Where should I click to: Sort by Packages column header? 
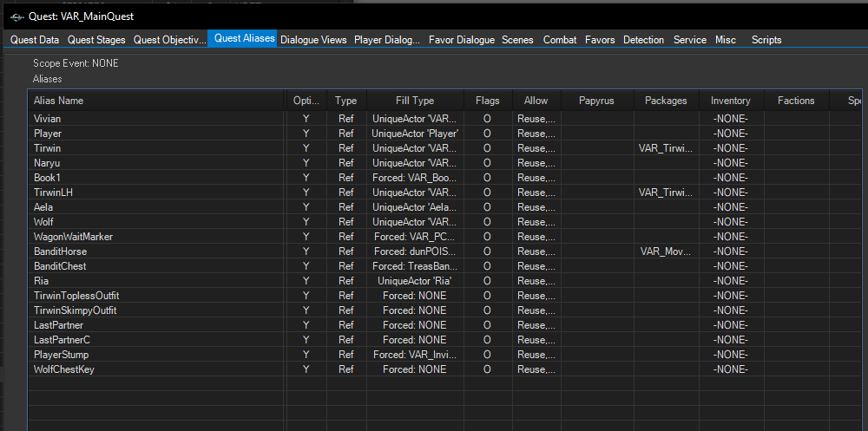(666, 101)
